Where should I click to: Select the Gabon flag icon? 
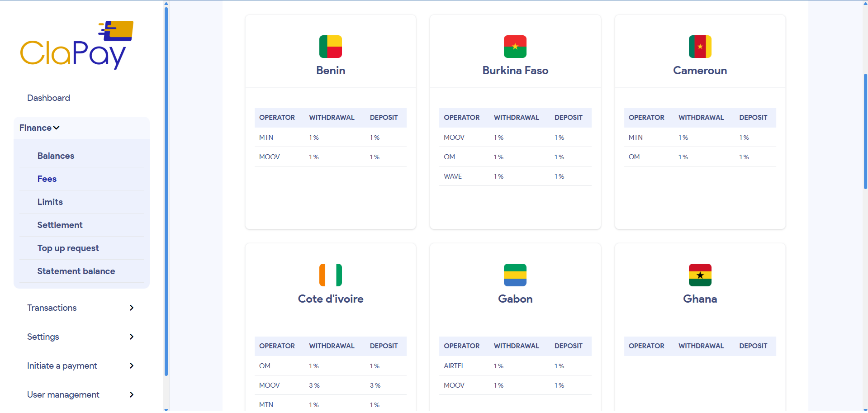[x=515, y=275]
